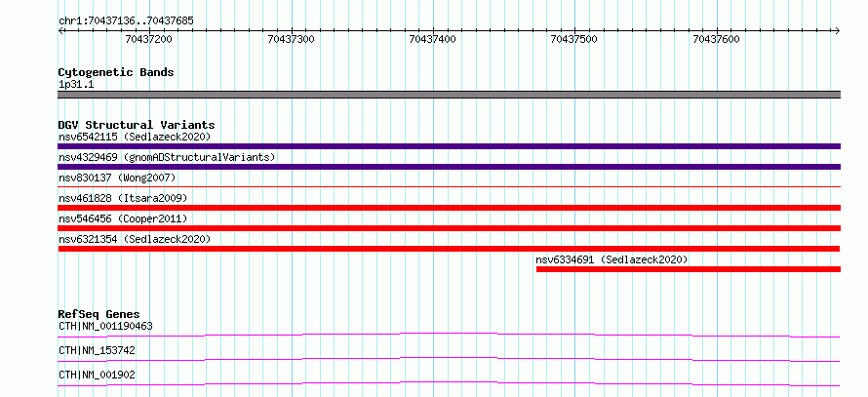Click the purple bar of nsv4329469
Image resolution: width=868 pixels, height=397 pixels.
click(x=449, y=167)
